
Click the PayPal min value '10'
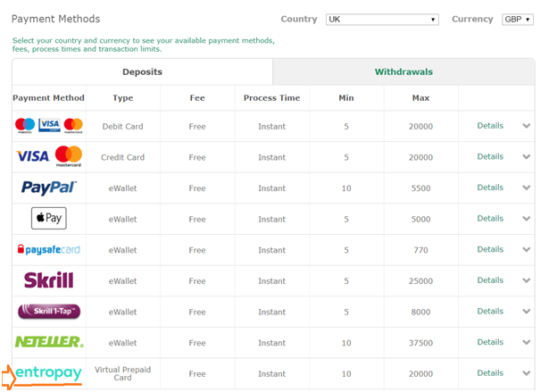pos(346,188)
